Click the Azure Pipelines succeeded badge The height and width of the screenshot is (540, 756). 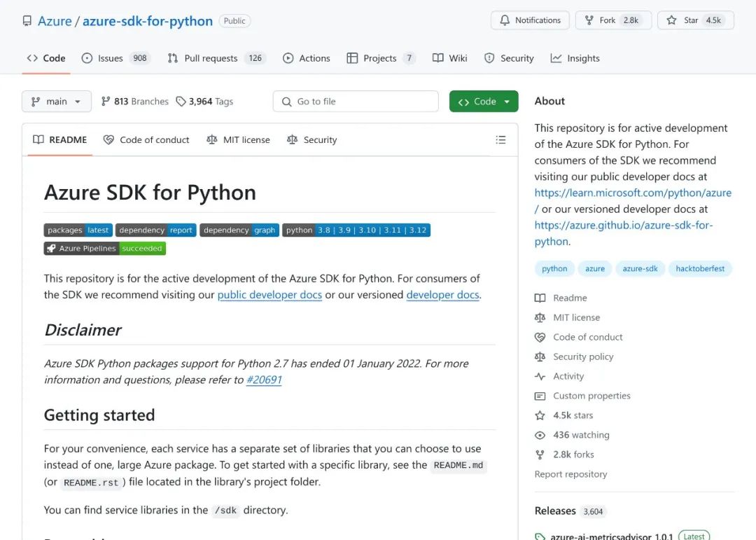coord(104,249)
